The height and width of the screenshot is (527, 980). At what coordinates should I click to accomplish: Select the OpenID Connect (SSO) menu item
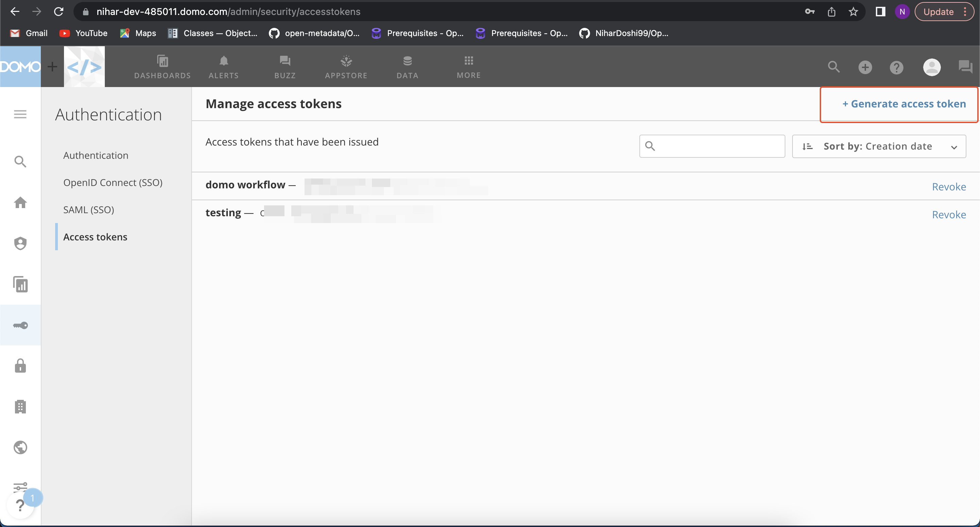113,183
